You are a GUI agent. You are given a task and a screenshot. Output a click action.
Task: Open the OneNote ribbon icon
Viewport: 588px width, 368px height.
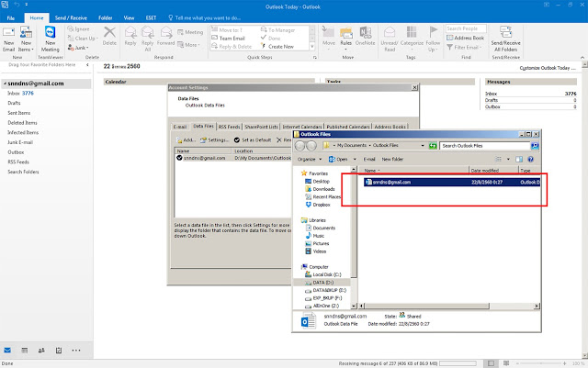pyautogui.click(x=365, y=36)
